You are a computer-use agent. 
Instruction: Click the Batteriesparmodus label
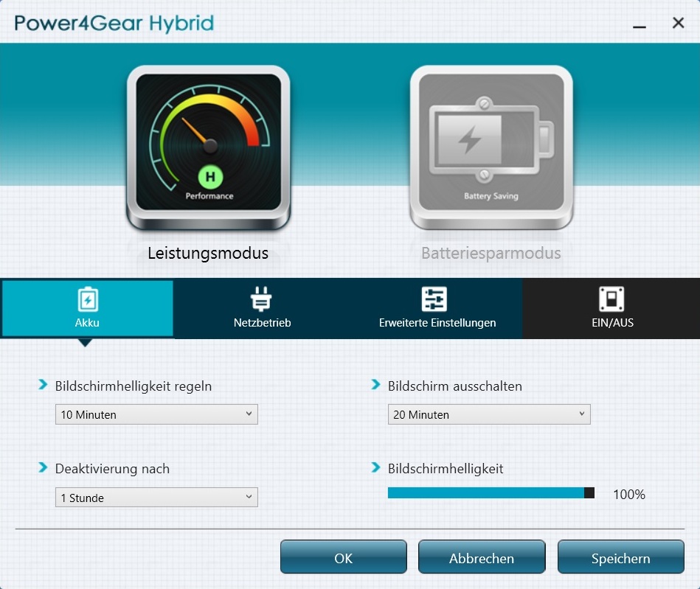pyautogui.click(x=491, y=253)
